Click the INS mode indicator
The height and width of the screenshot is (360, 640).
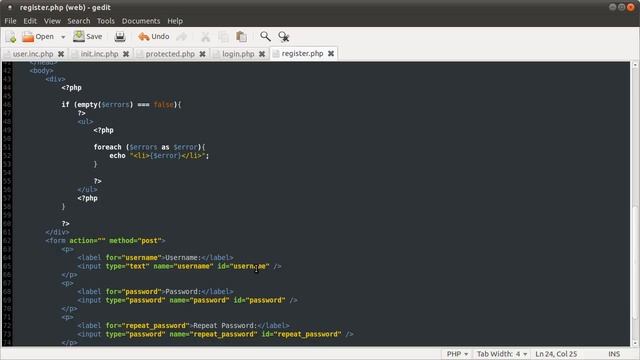pyautogui.click(x=614, y=354)
